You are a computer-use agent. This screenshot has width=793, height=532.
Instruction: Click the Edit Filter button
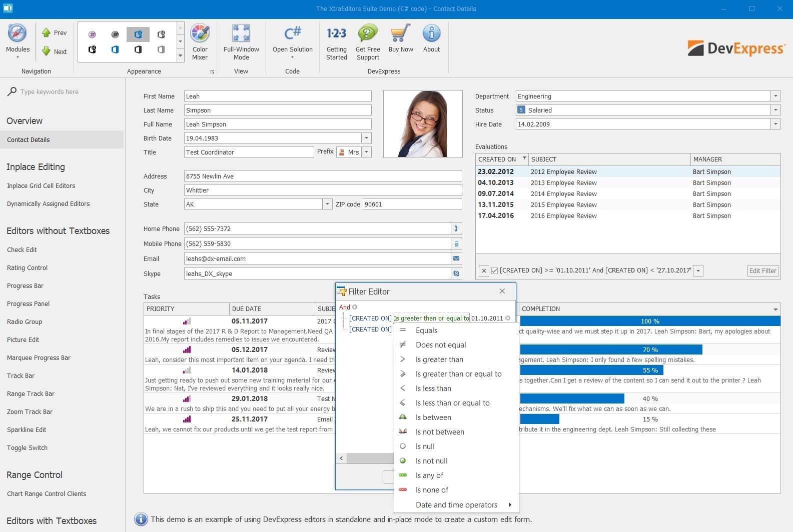[x=762, y=271]
